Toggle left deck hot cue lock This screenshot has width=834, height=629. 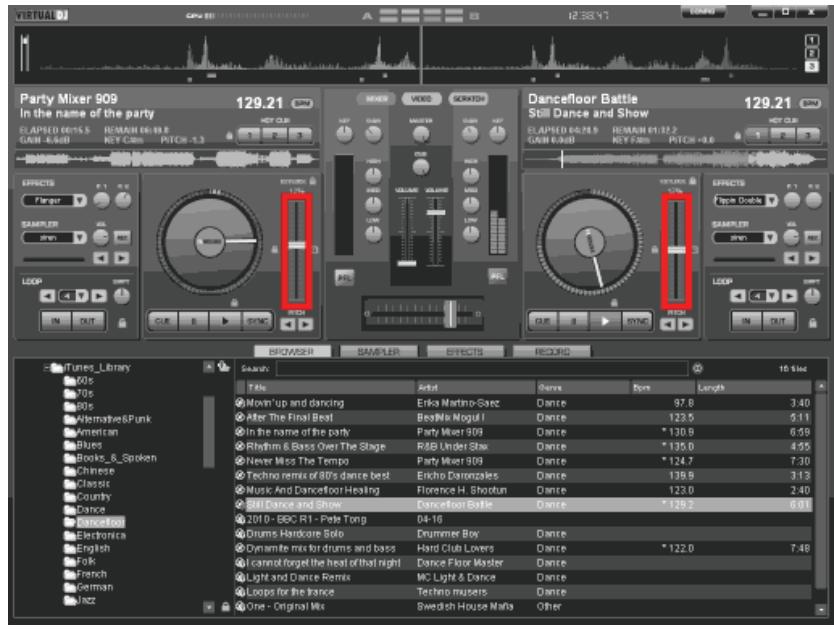pos(229,136)
